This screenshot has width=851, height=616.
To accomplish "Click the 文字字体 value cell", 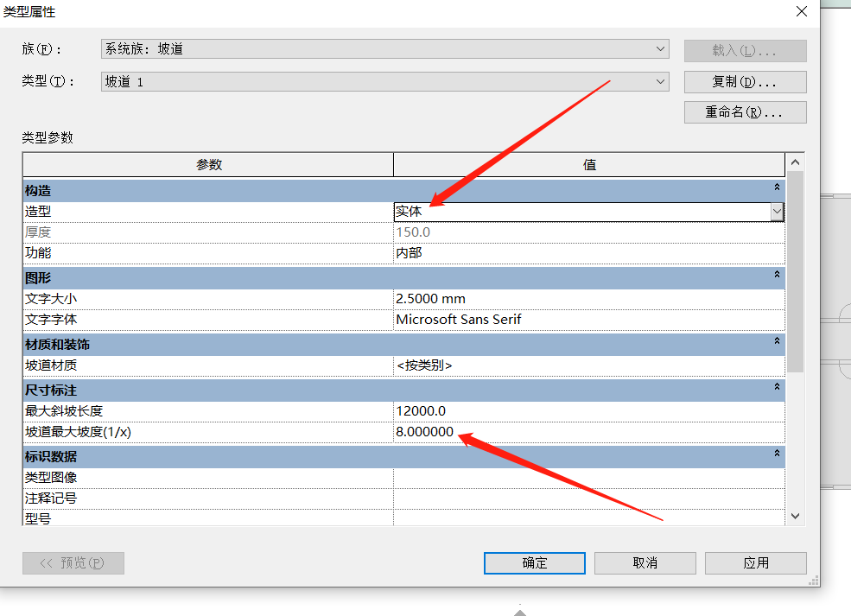I will (x=587, y=320).
